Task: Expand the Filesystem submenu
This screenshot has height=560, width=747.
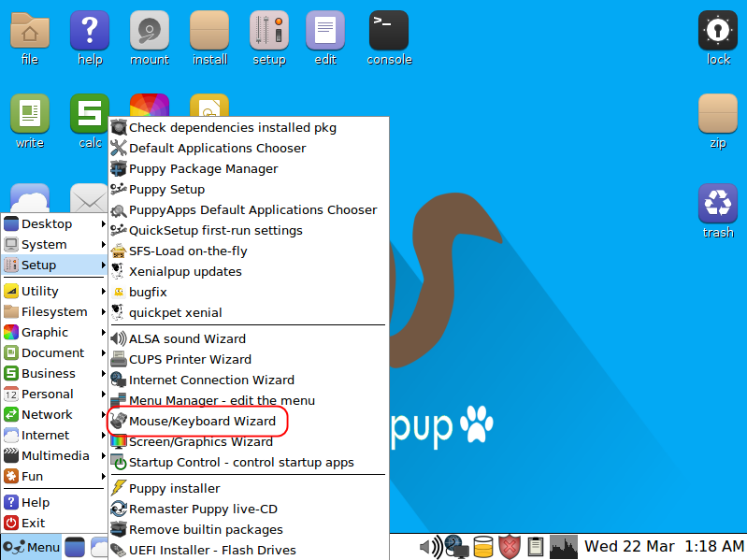Action: click(54, 311)
